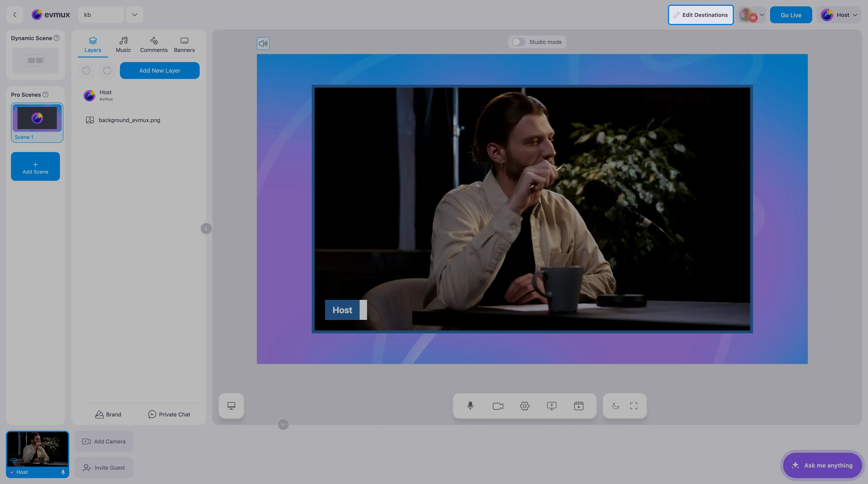Click Invite Guest button

(104, 468)
